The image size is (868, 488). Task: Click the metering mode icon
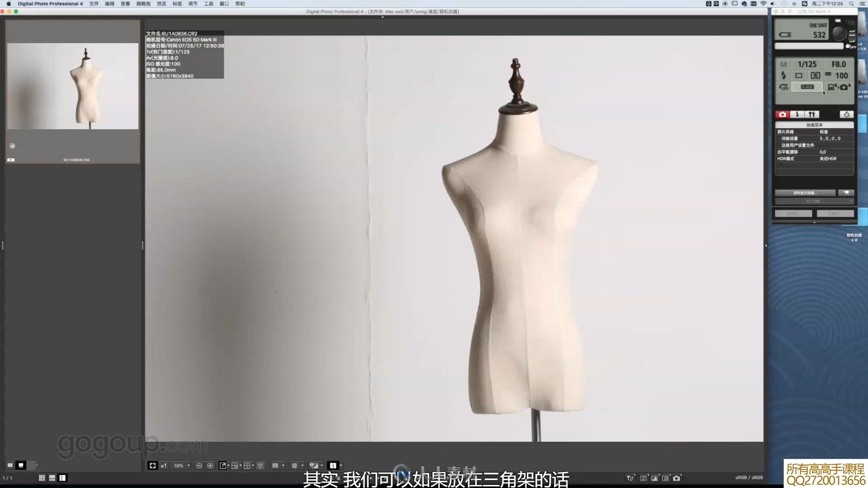(815, 75)
